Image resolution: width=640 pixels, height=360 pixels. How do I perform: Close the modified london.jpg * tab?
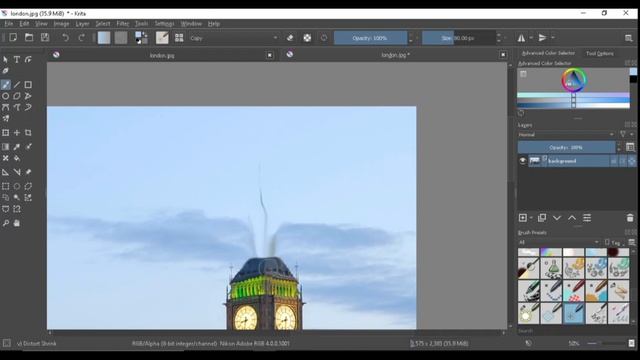503,55
